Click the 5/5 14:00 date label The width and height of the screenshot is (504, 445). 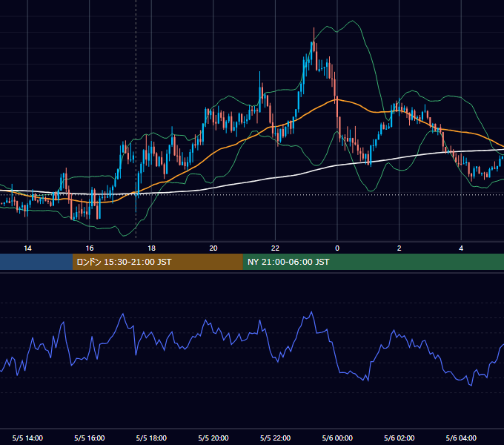(27, 438)
